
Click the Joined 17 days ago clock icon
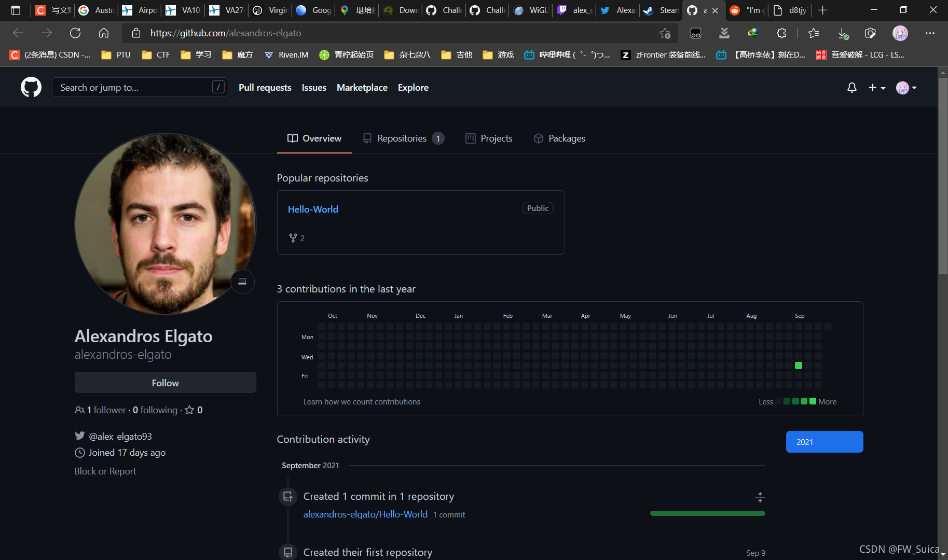click(80, 453)
